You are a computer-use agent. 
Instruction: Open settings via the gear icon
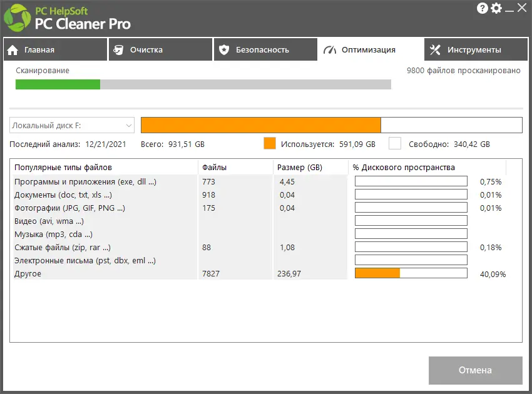pos(496,8)
